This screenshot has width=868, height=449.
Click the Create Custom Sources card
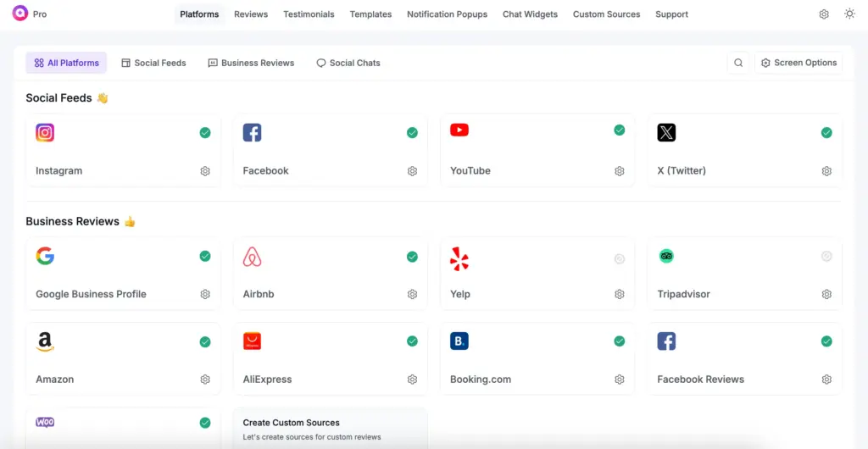331,429
